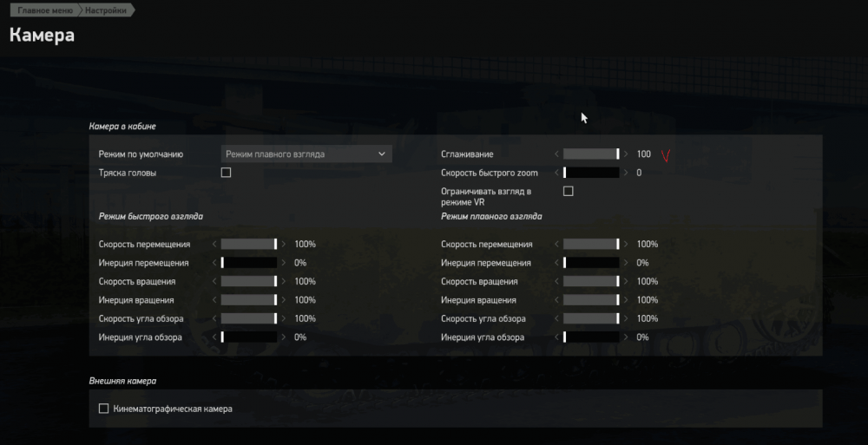Viewport: 868px width, 445px height.
Task: Decrease smooth-look Инерция перемещения left arrow
Action: [x=556, y=263]
